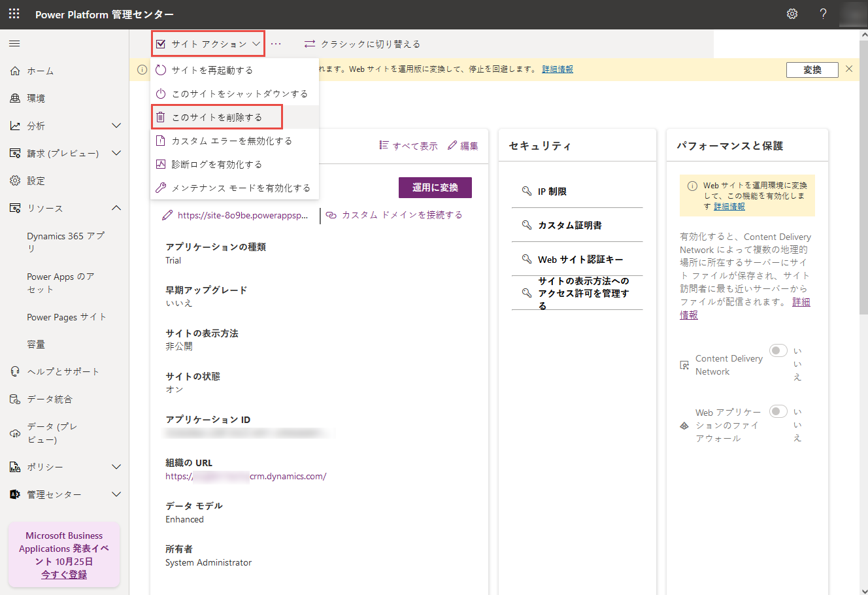Screen dimensions: 868x595
Task: Expand サイト アクション dropdown
Action: [208, 44]
